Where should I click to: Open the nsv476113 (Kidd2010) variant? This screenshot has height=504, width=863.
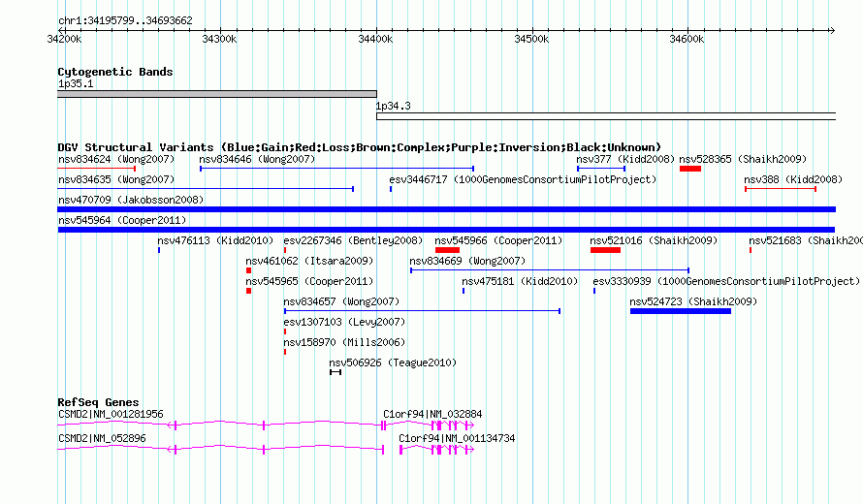[x=215, y=240]
